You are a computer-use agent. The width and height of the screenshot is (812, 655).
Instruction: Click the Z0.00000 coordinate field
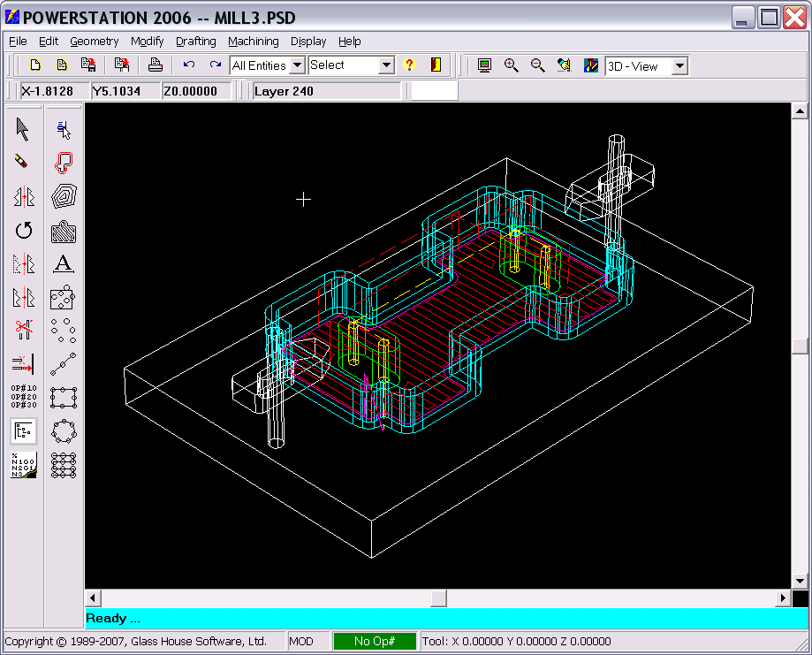[x=197, y=91]
